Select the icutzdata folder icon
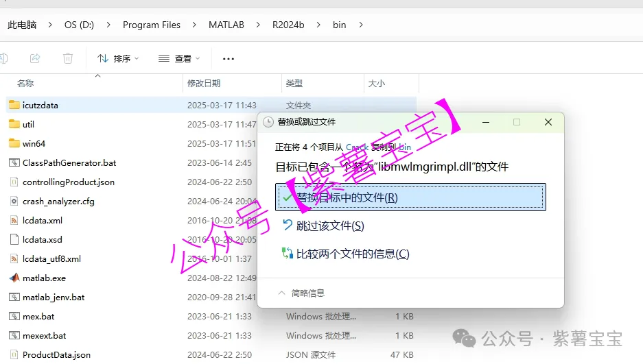Viewport: 643px width, 364px height. pos(14,106)
